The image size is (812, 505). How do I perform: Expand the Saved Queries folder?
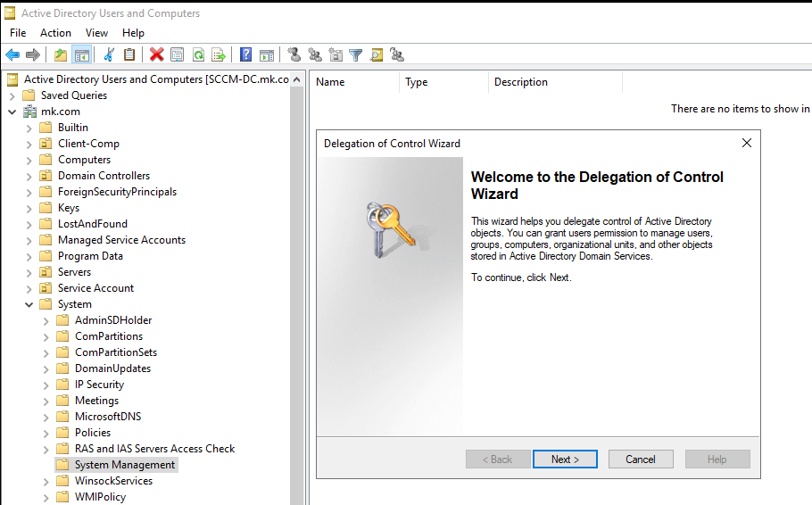tap(12, 95)
